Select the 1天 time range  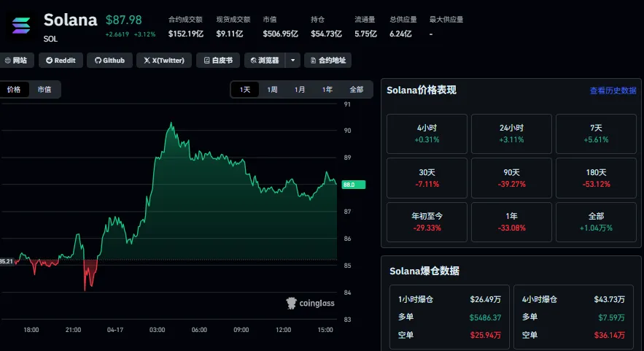click(x=245, y=90)
